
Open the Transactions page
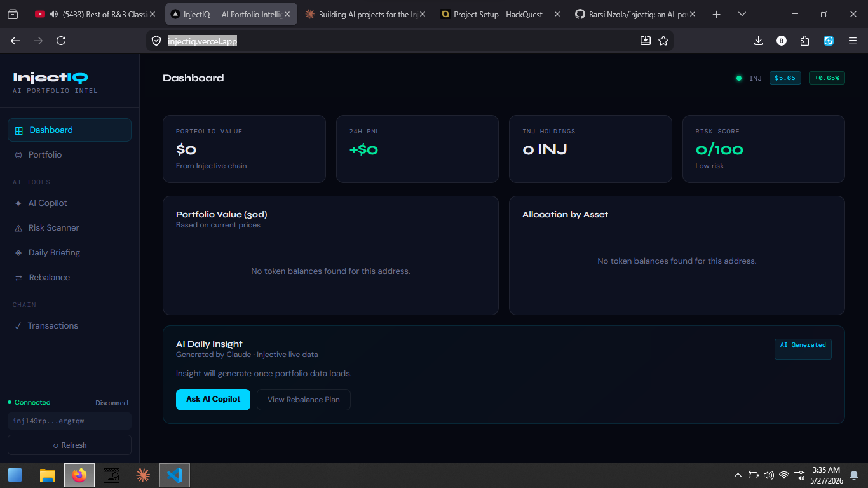(69, 325)
